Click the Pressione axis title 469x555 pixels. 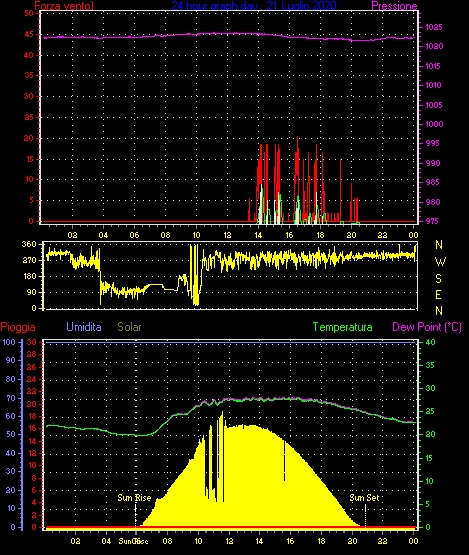point(394,6)
